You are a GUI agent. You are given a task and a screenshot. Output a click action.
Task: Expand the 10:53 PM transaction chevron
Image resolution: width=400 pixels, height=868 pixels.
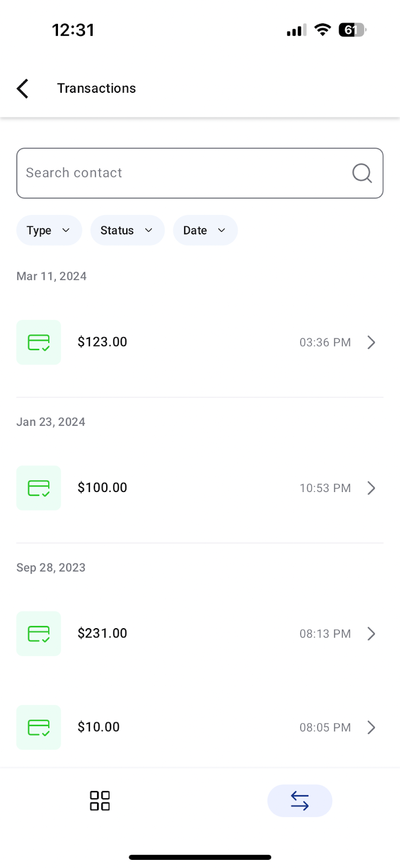(x=371, y=488)
